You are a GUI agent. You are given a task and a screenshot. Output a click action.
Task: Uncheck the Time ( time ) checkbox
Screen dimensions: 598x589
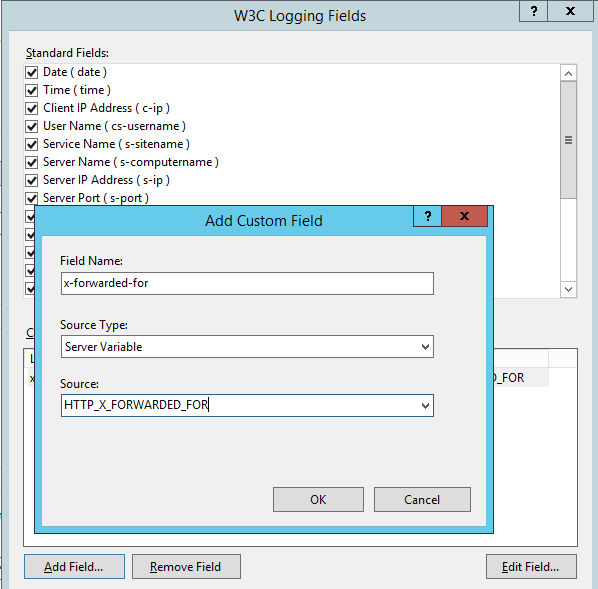click(32, 90)
